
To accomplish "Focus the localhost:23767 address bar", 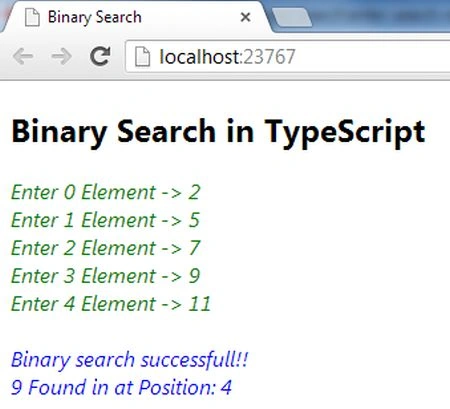I will pos(288,57).
